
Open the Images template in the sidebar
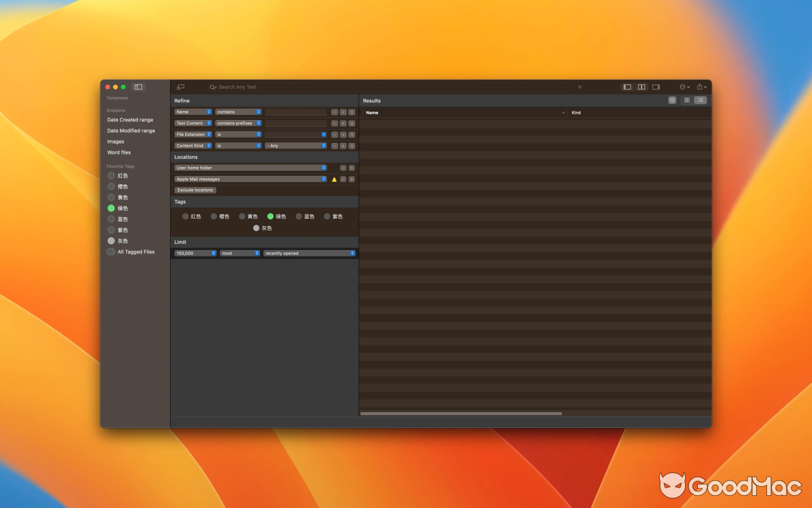[115, 141]
